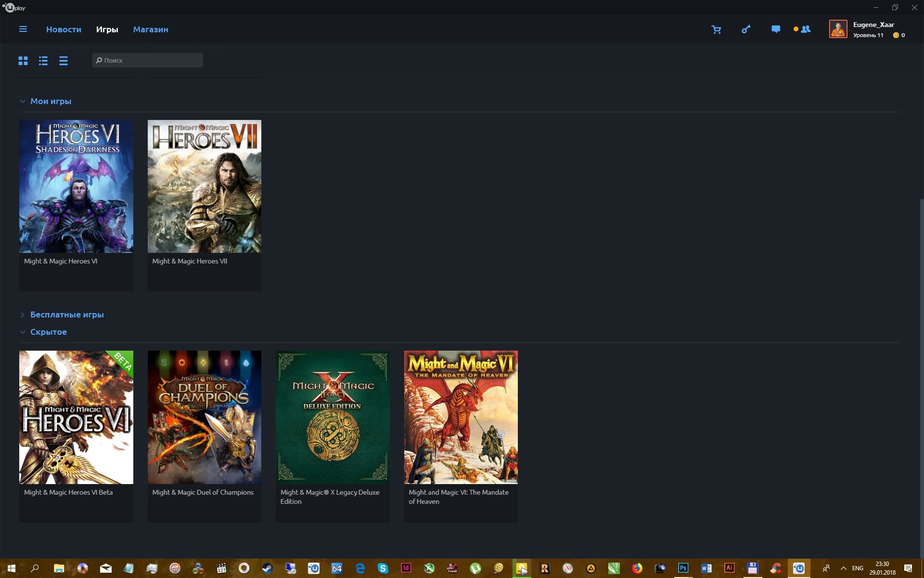
Task: Open the taskbar clock and date
Action: pos(882,568)
